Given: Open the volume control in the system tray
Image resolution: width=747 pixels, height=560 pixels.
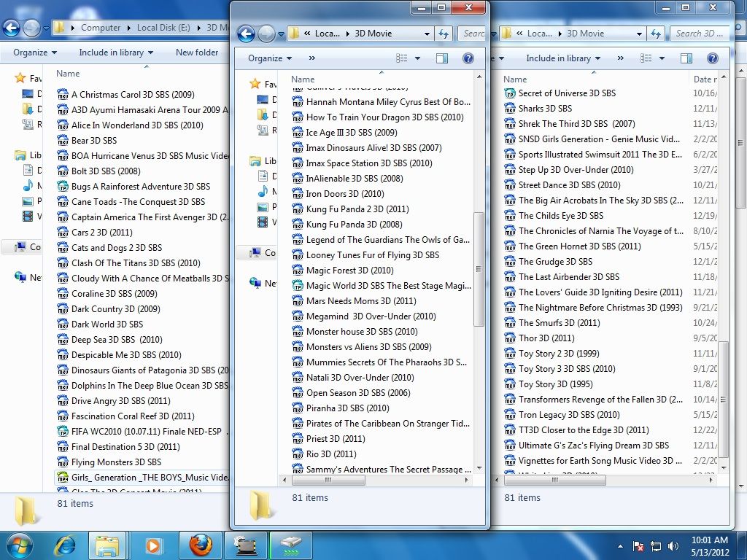Looking at the screenshot, I should coord(673,545).
